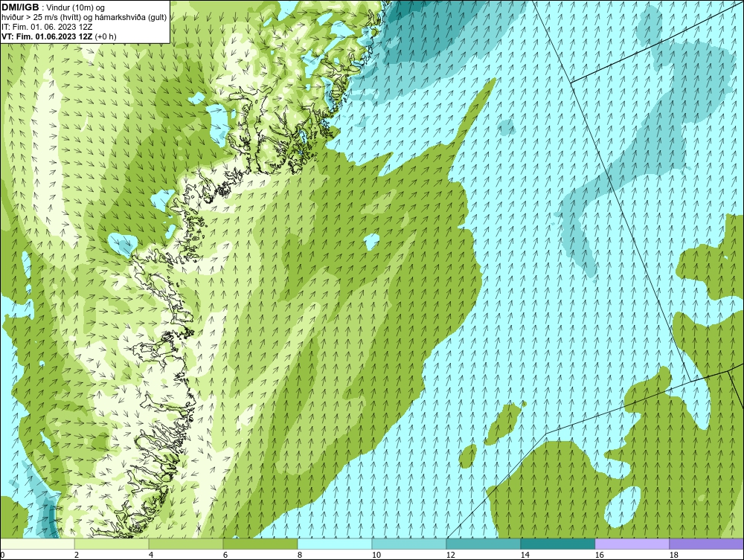Click the 'hviður > 25 m/s (hvítt)' description line
Screen dimensions: 744x560
(x=84, y=18)
